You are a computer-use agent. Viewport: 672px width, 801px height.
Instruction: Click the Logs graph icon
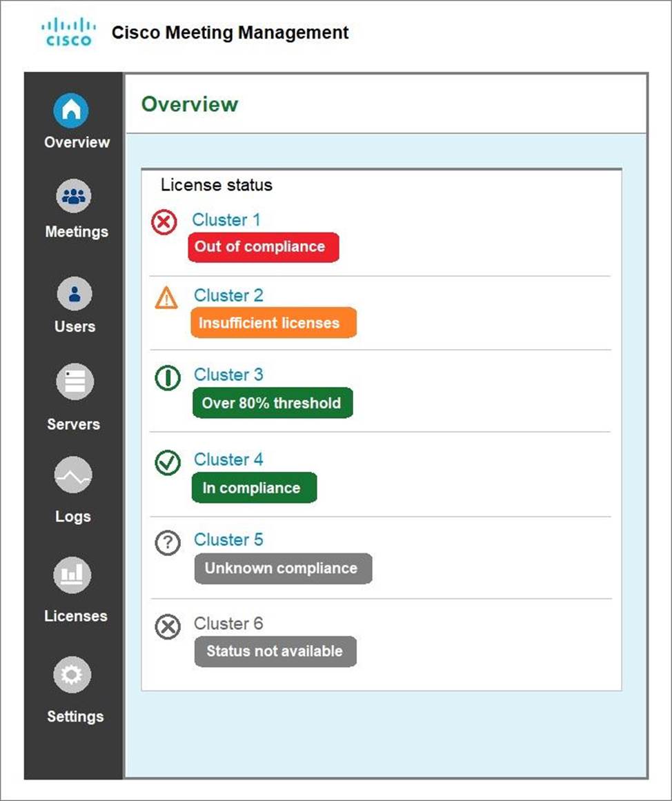pos(72,475)
